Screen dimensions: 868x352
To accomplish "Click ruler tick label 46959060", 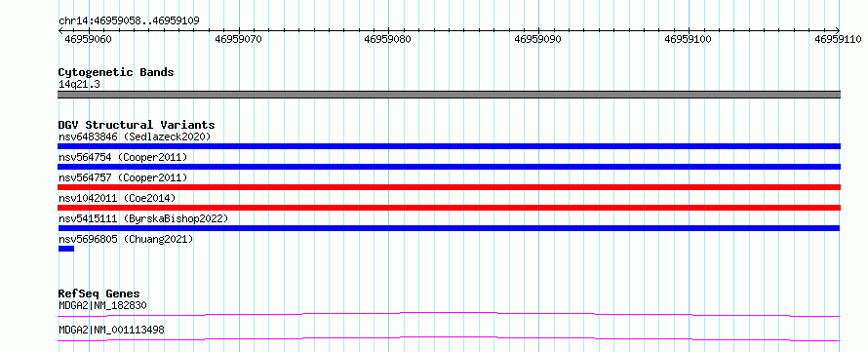I will tap(88, 39).
